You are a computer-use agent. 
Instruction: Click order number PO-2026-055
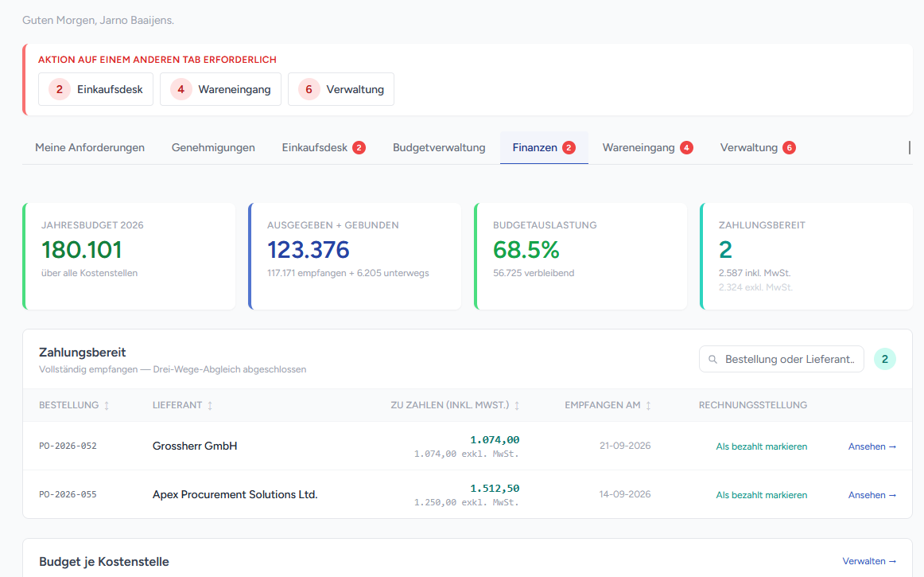point(68,494)
